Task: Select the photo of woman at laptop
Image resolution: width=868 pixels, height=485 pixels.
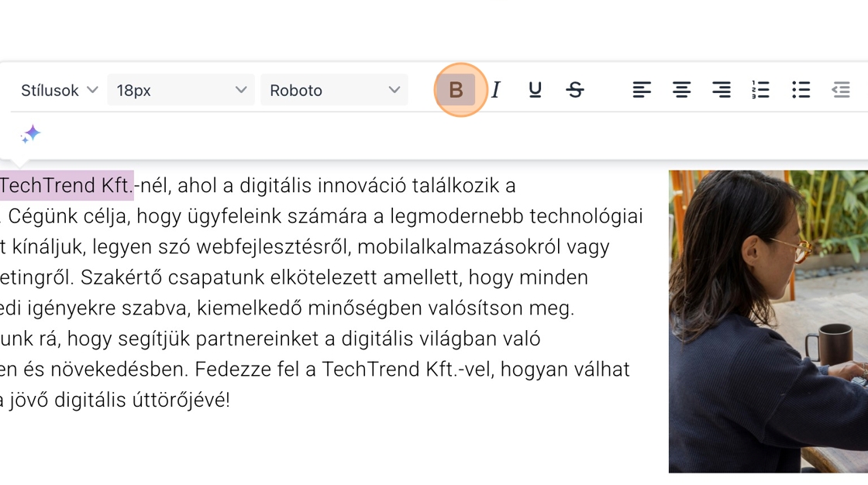Action: [767, 321]
